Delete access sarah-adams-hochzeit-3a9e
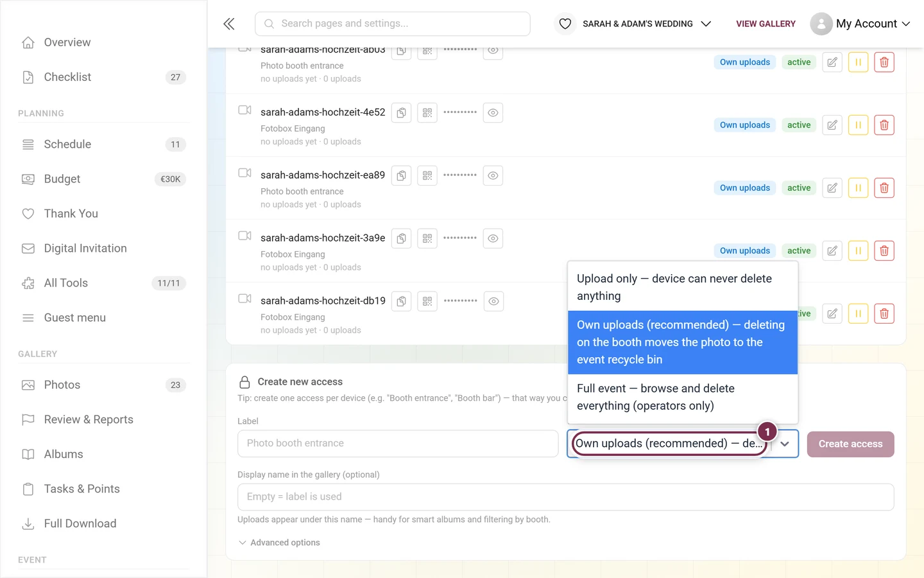 coord(884,251)
